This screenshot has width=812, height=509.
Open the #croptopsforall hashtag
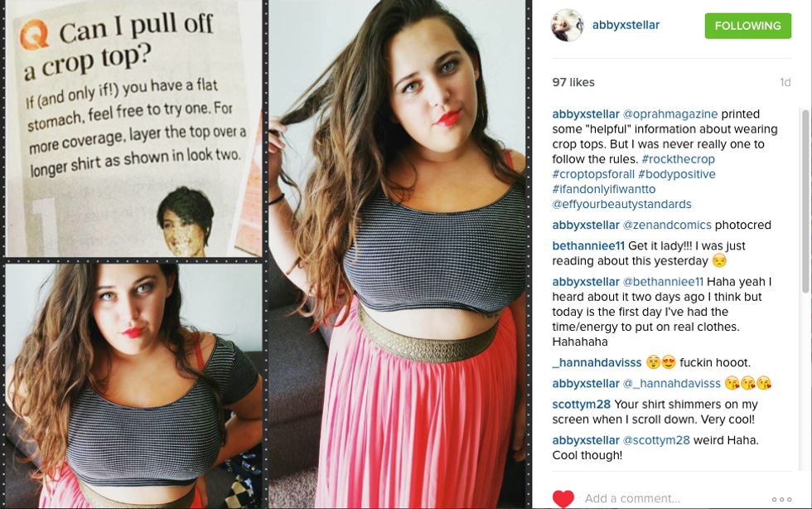coord(593,174)
